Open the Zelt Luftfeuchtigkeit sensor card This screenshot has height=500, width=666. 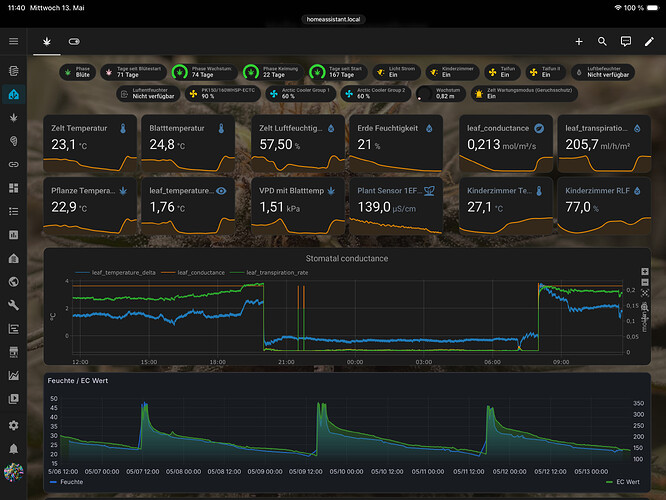click(x=298, y=144)
